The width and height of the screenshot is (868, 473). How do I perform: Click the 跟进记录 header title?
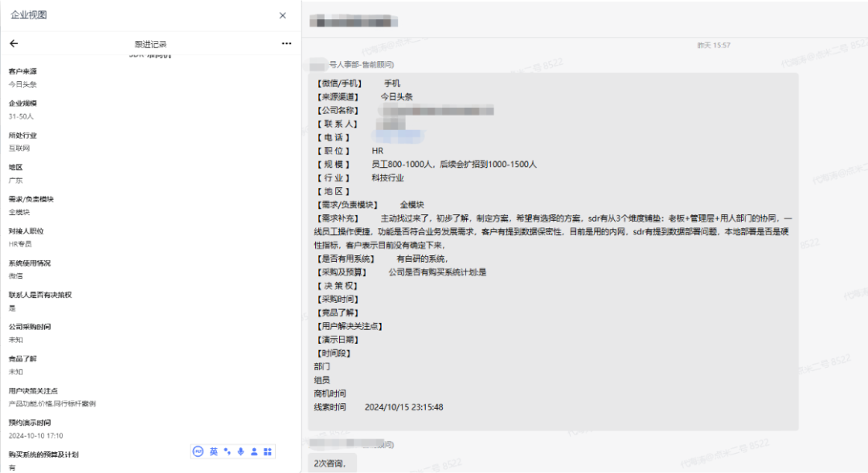pyautogui.click(x=150, y=44)
